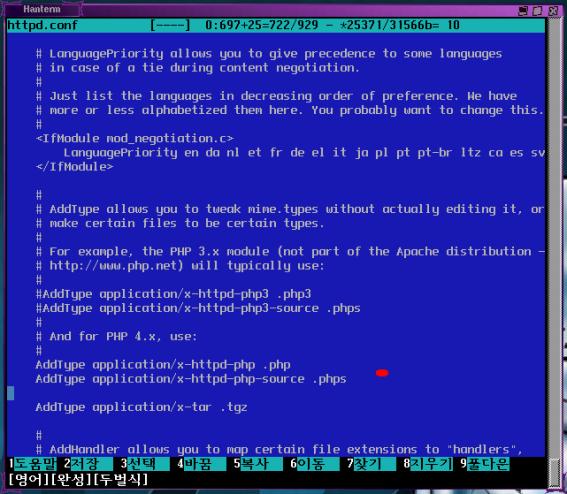Open the 9풀다운 pulldown menu
Screen dimensions: 567x494
485,464
